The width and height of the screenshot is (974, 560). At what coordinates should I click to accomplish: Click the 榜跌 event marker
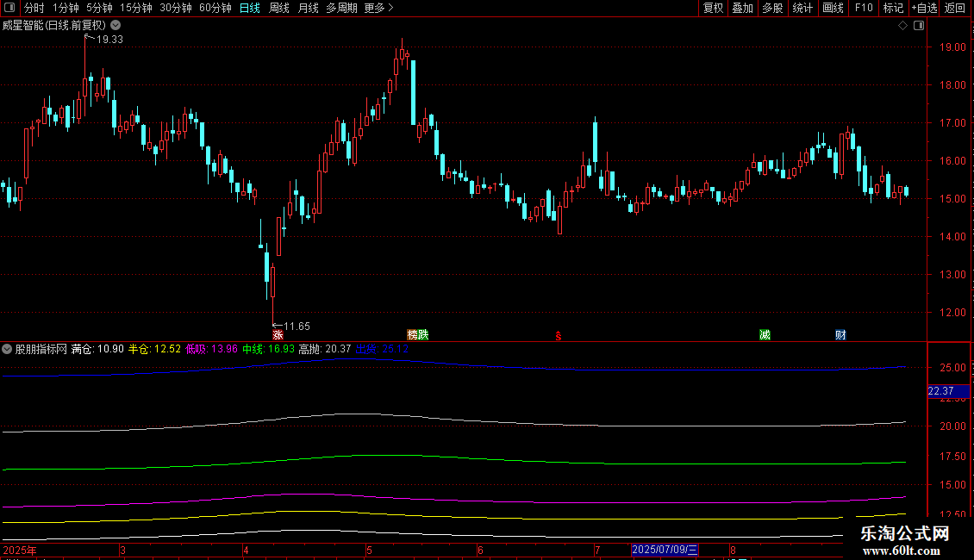coord(417,334)
